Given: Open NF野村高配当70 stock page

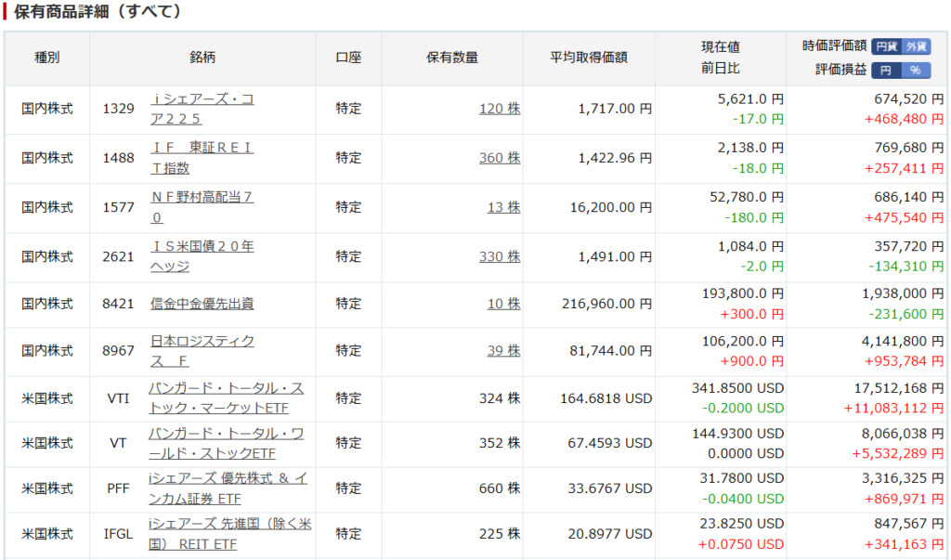Looking at the screenshot, I should [202, 207].
